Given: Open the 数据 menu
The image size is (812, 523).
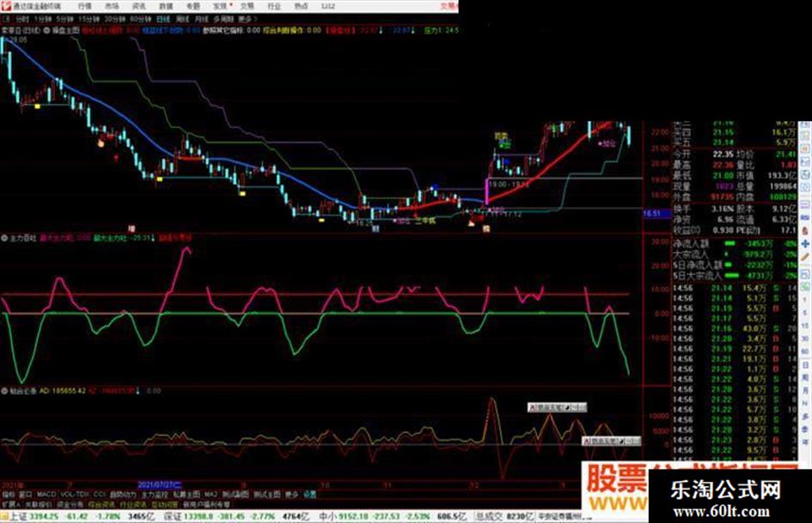Looking at the screenshot, I should [166, 6].
